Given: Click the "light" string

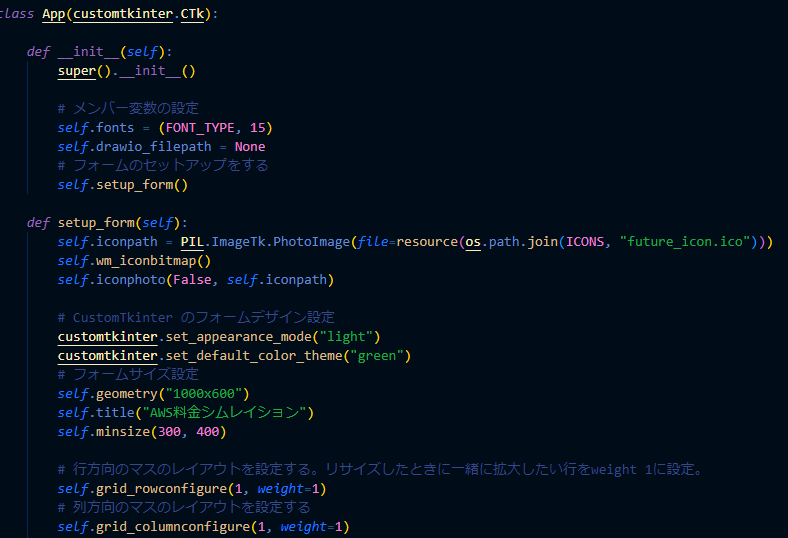Looking at the screenshot, I should coord(346,337).
